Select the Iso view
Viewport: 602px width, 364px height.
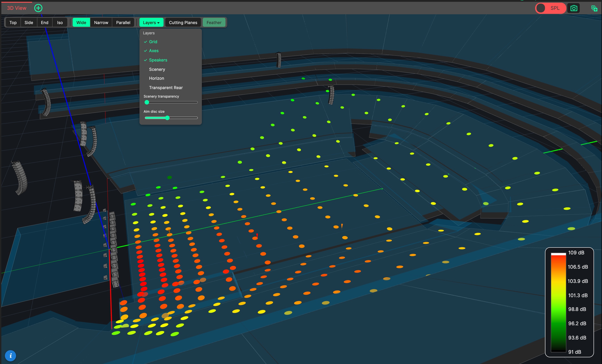(x=60, y=22)
